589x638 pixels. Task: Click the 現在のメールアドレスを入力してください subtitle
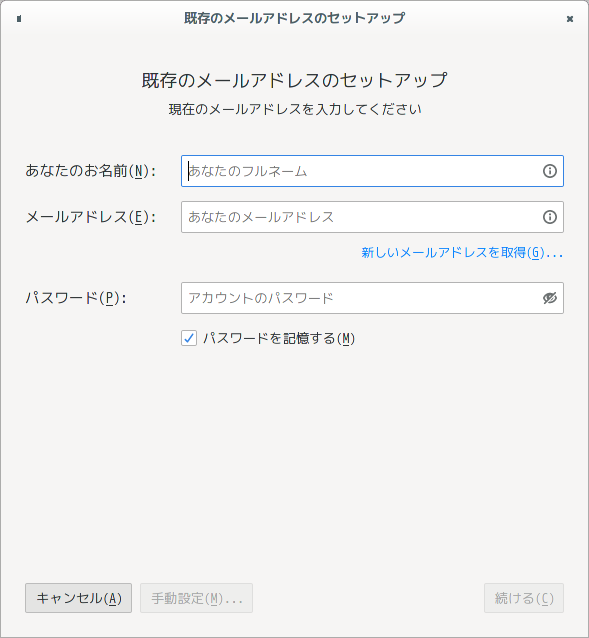pos(295,109)
